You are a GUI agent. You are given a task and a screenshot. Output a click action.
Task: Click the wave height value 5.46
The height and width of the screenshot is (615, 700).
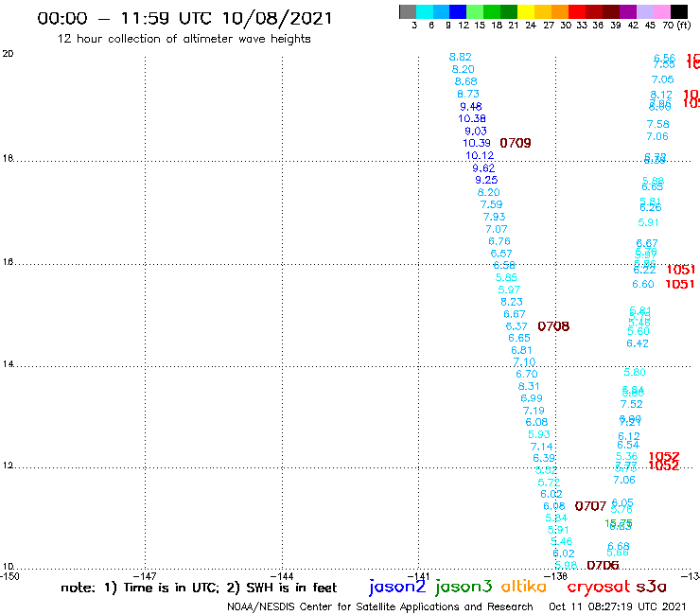click(561, 541)
